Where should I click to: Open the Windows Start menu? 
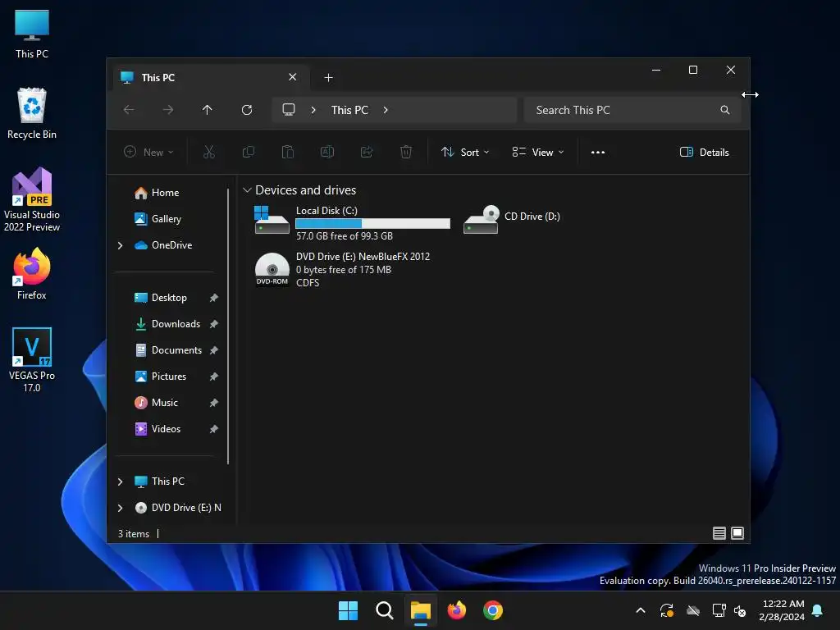point(348,610)
